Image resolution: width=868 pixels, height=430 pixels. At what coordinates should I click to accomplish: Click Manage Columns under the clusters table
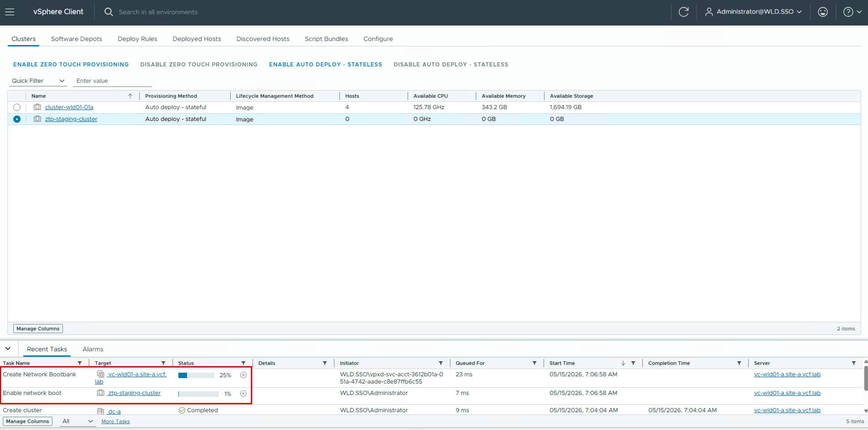[38, 329]
